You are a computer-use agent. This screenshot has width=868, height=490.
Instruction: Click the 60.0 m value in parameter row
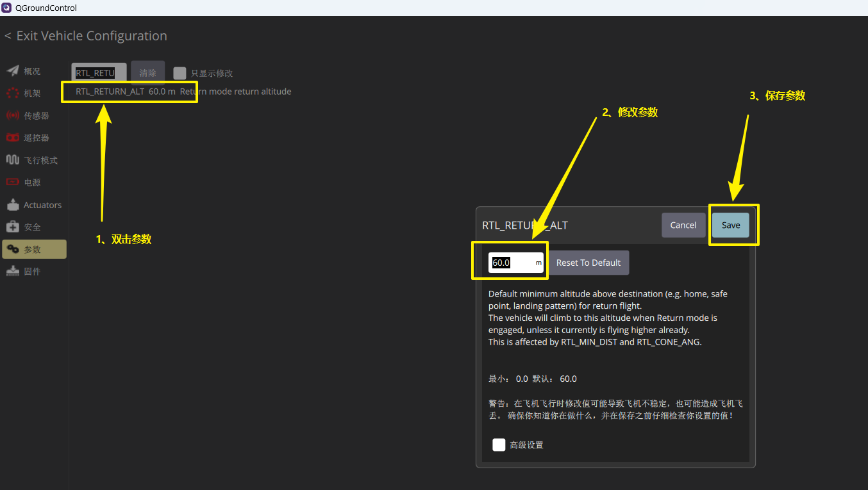tap(162, 92)
